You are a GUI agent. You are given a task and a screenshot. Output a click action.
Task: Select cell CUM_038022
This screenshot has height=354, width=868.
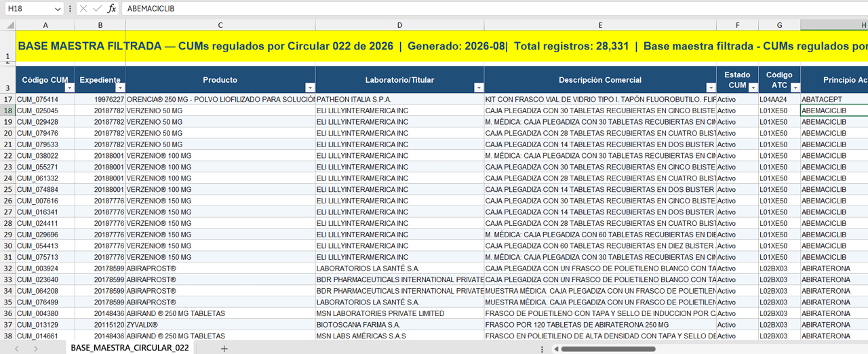tap(45, 155)
